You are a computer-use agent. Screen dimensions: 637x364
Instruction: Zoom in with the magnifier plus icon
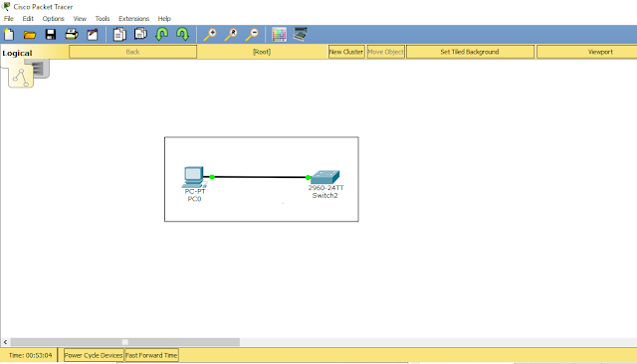pyautogui.click(x=210, y=35)
